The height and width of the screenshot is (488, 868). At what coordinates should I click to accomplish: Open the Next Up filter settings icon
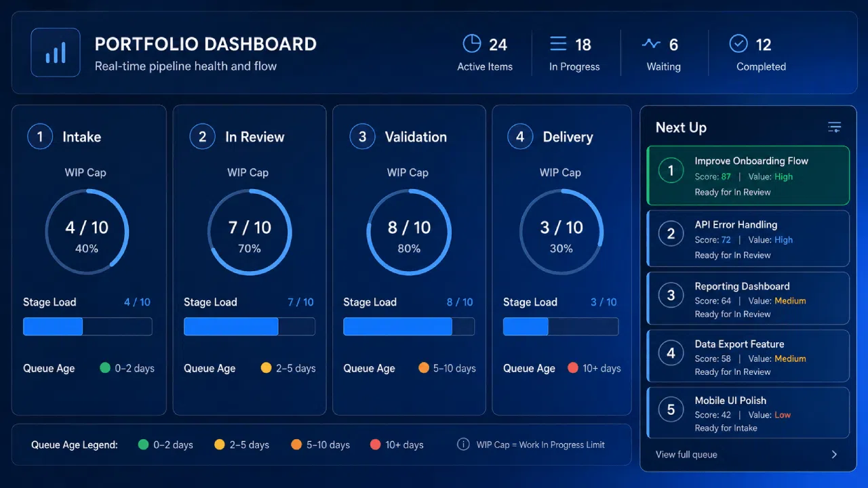click(x=835, y=127)
